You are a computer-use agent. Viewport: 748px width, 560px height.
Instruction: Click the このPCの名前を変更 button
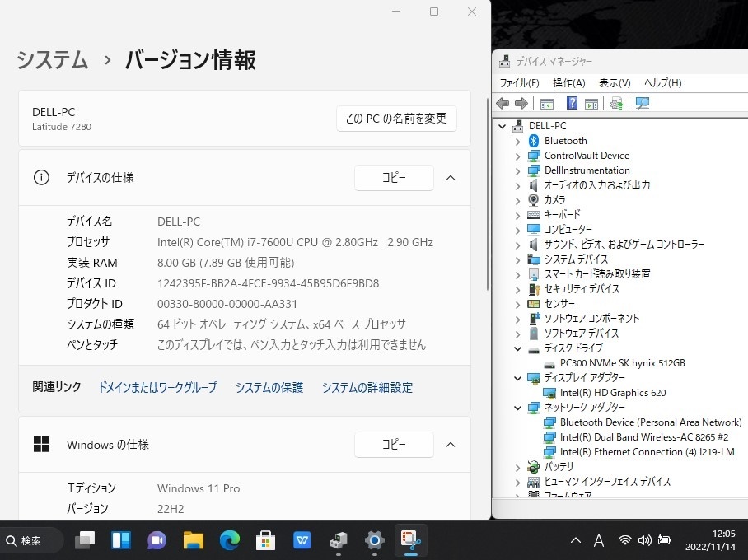pos(396,119)
